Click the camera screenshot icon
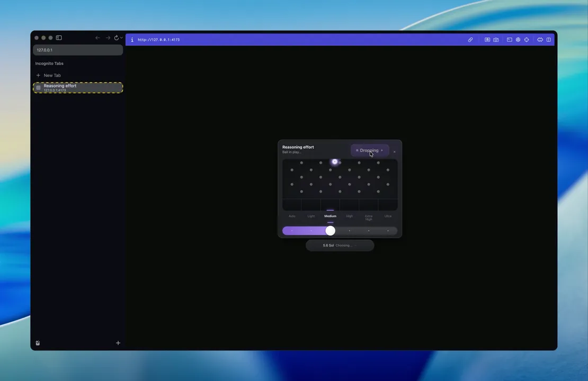 tap(496, 40)
